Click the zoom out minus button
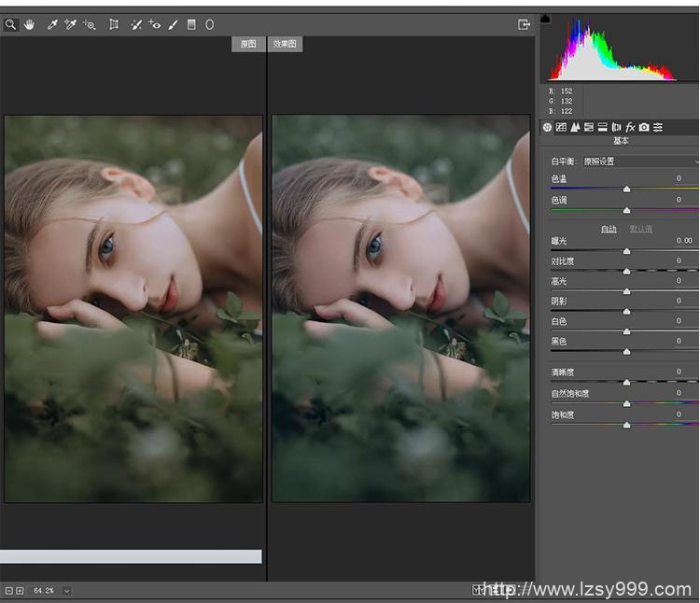Screen dimensions: 700x603 click(8, 591)
